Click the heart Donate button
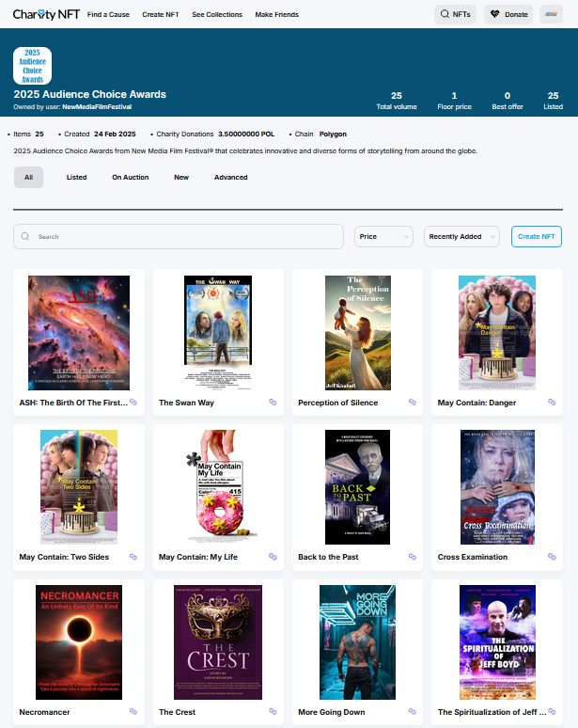Screen dimensions: 578x728 pos(508,14)
